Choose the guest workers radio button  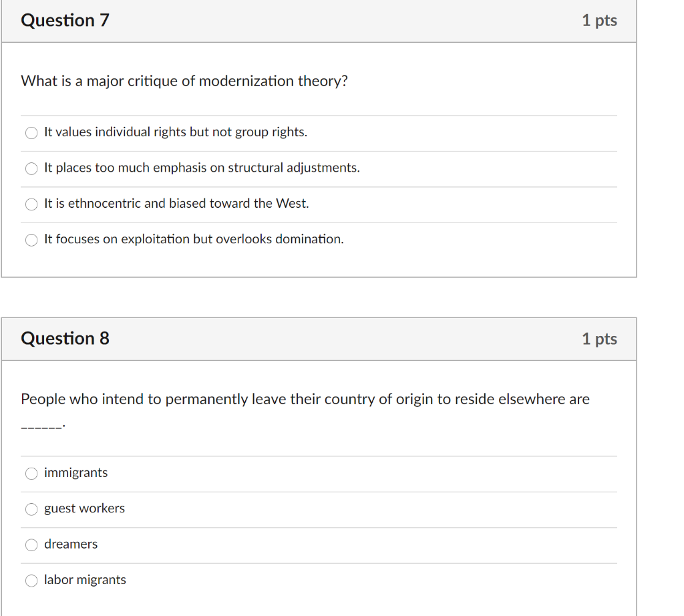click(x=31, y=509)
